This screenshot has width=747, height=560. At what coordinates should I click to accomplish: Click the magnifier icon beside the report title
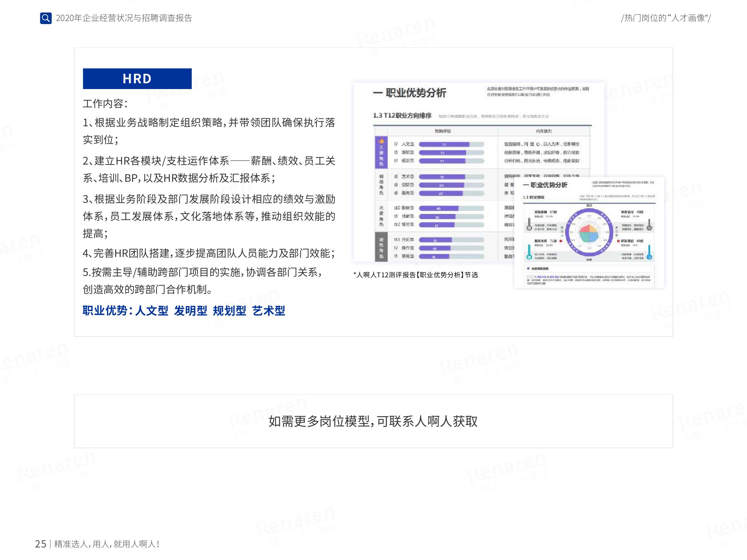(46, 18)
